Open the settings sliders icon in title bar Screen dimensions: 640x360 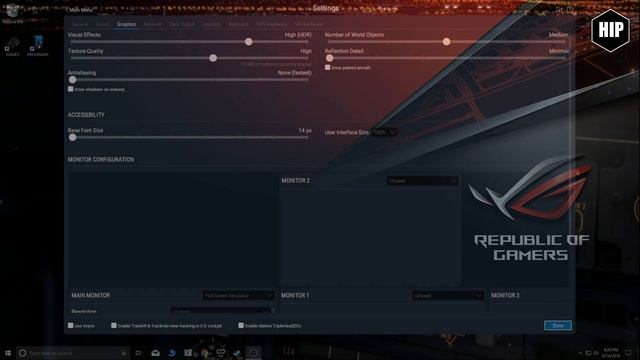(559, 9)
